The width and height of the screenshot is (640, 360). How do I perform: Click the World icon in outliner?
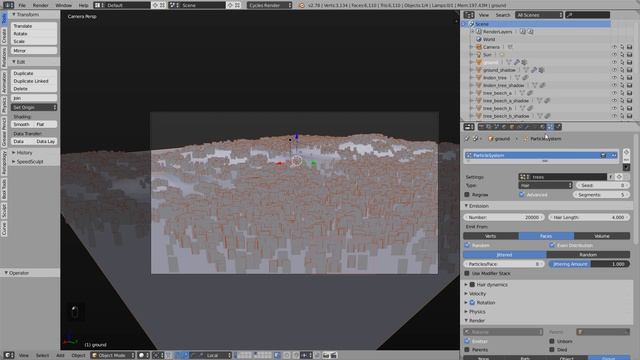coord(479,39)
